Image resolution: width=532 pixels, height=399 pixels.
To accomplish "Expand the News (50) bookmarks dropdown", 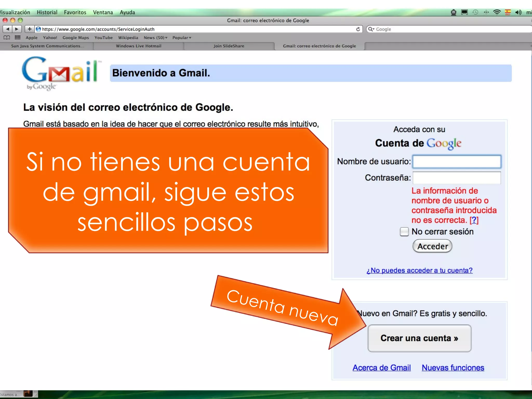I will tap(156, 38).
